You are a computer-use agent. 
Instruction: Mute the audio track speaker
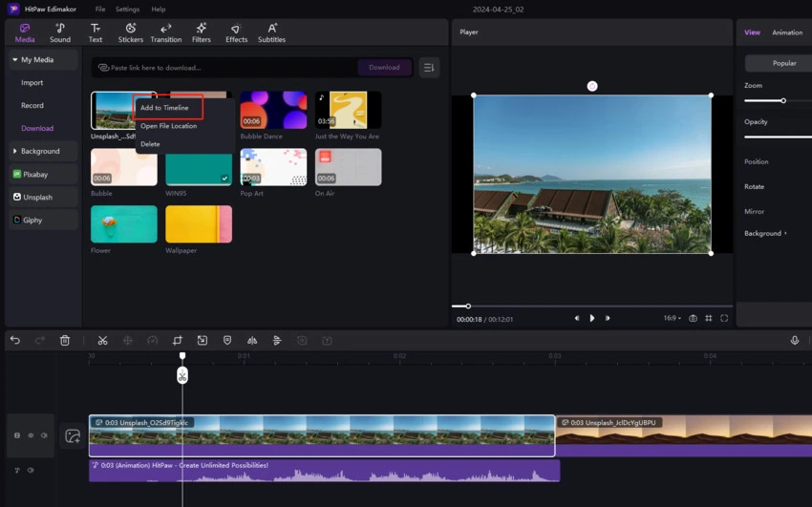coord(31,470)
